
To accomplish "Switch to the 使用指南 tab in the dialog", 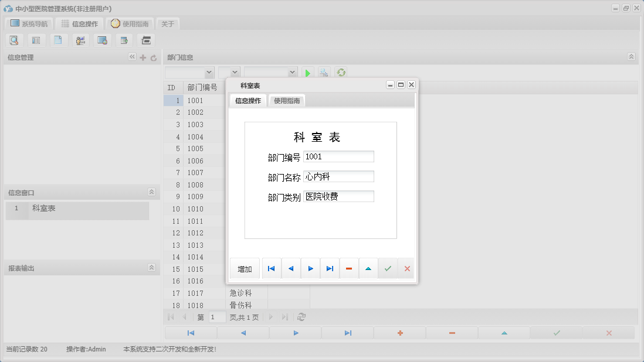I will (287, 100).
